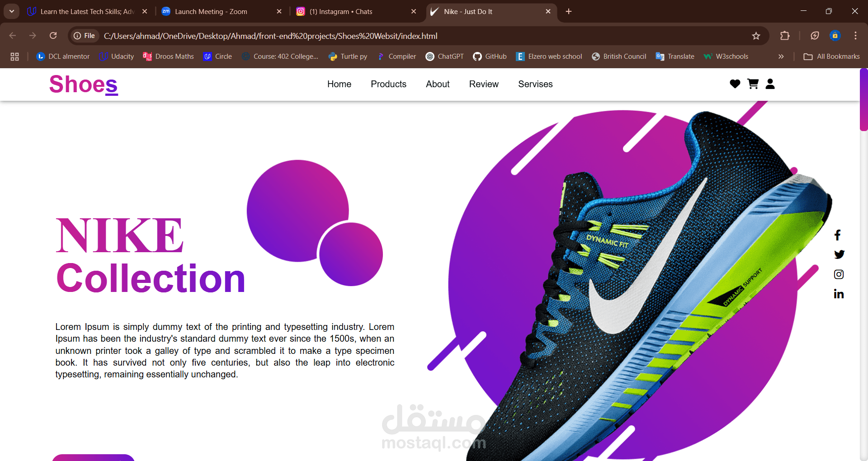Open the Translate bookmark
The height and width of the screenshot is (461, 868).
pos(675,56)
